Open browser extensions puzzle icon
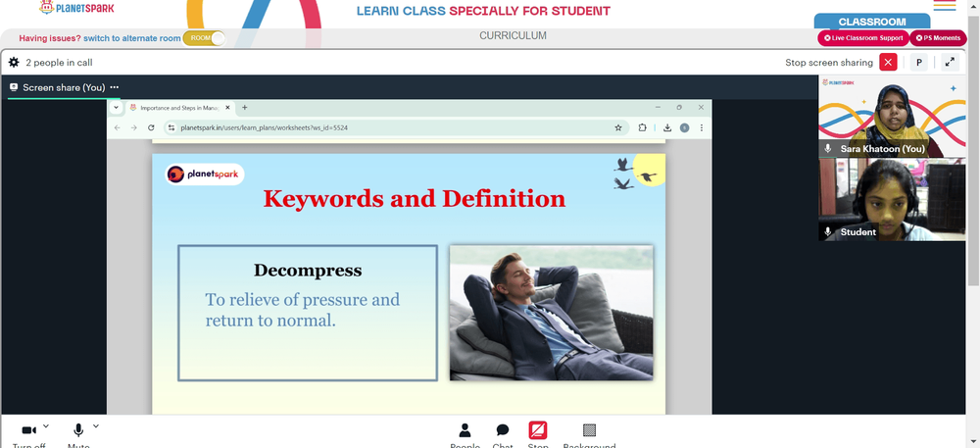 pos(643,127)
